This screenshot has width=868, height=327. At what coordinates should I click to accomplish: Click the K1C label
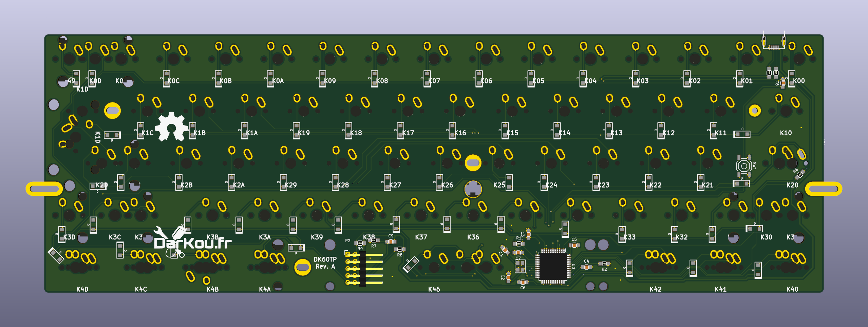click(148, 133)
